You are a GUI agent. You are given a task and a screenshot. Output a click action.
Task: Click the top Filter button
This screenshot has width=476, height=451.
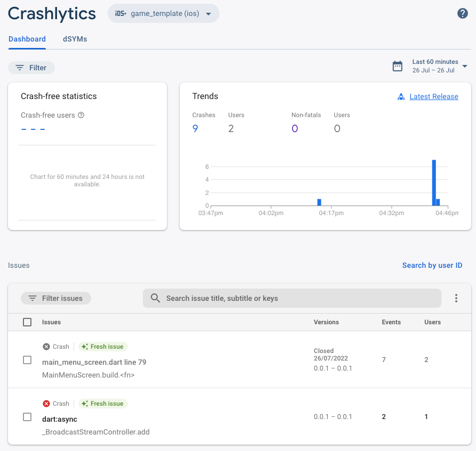click(x=31, y=68)
